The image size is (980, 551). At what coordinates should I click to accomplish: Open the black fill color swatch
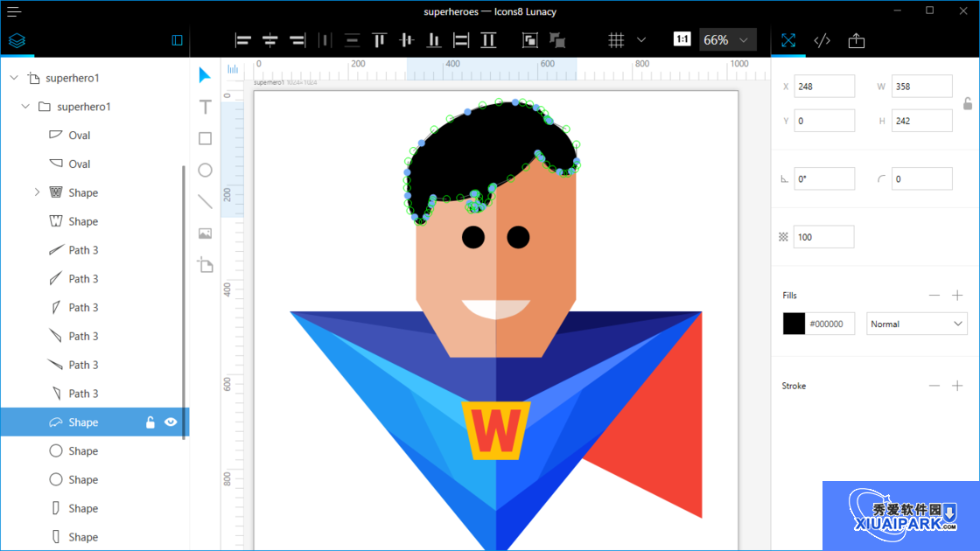794,324
